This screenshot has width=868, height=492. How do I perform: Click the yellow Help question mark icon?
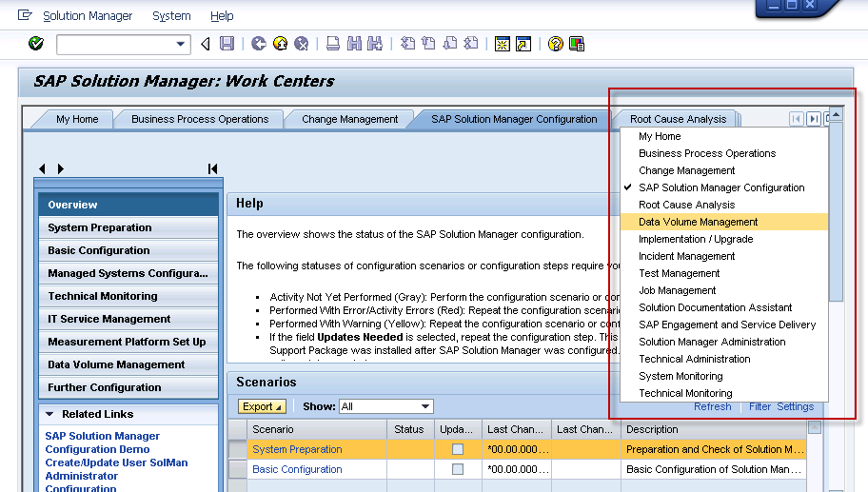click(555, 44)
